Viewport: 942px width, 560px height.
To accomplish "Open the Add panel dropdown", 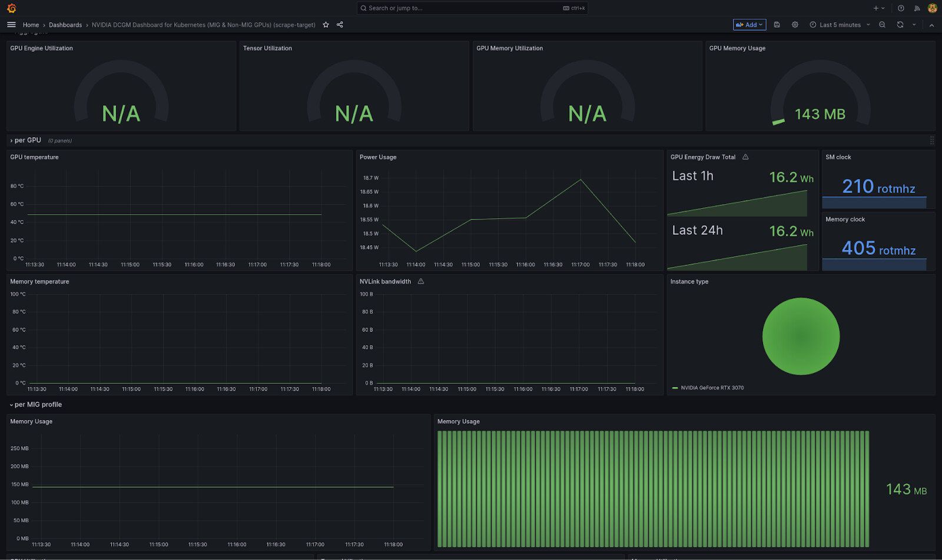I will point(749,25).
